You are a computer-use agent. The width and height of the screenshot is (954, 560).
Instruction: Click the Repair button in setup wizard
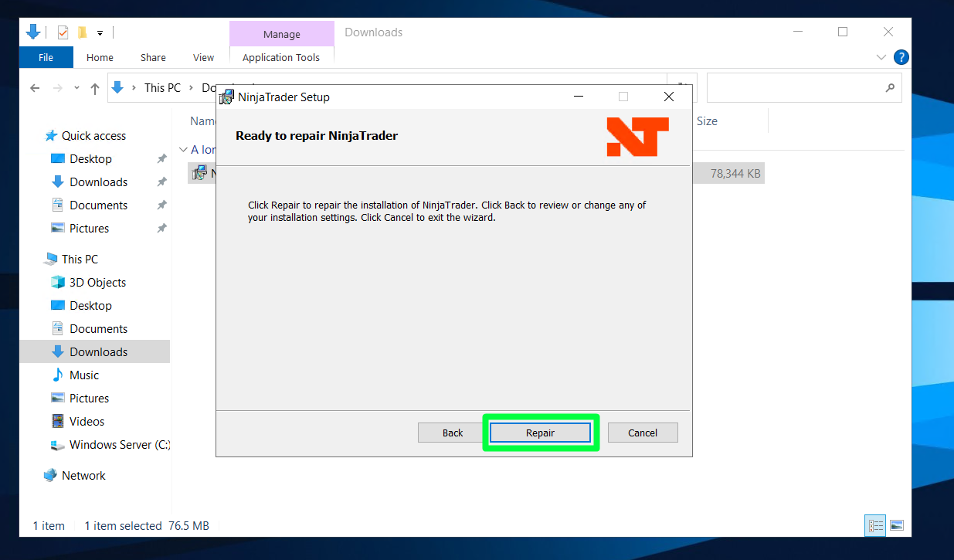click(x=540, y=433)
